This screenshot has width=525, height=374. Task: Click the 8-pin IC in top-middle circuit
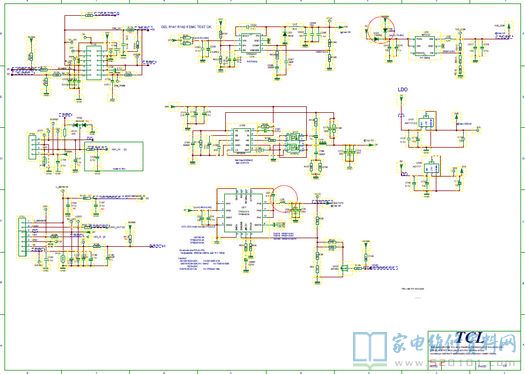251,43
